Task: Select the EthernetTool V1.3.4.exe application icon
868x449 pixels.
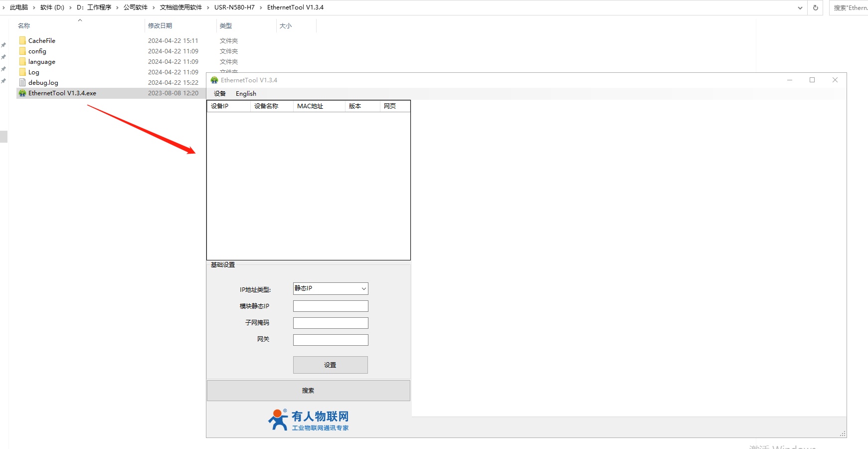Action: pos(22,93)
